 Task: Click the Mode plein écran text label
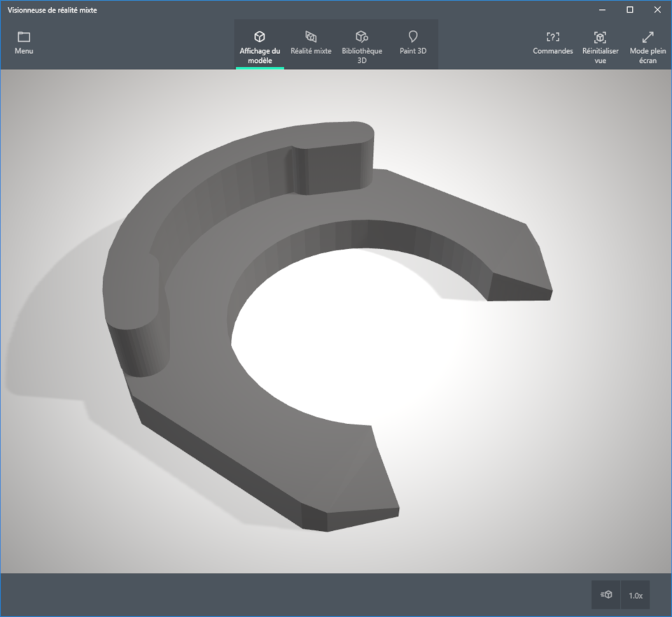(x=647, y=55)
